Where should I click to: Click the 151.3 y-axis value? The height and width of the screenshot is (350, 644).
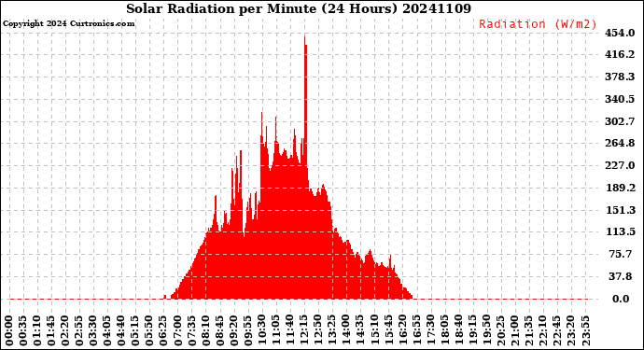[620, 210]
